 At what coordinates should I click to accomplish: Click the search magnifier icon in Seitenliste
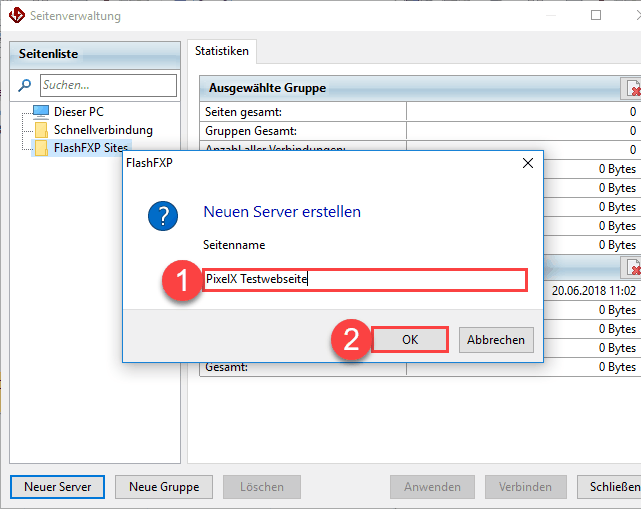click(25, 85)
